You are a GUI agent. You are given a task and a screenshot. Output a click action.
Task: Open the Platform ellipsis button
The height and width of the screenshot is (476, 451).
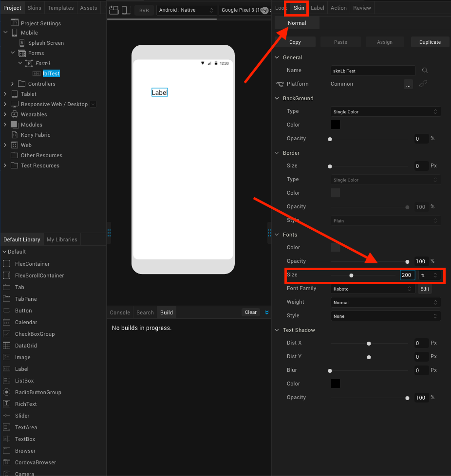click(408, 84)
